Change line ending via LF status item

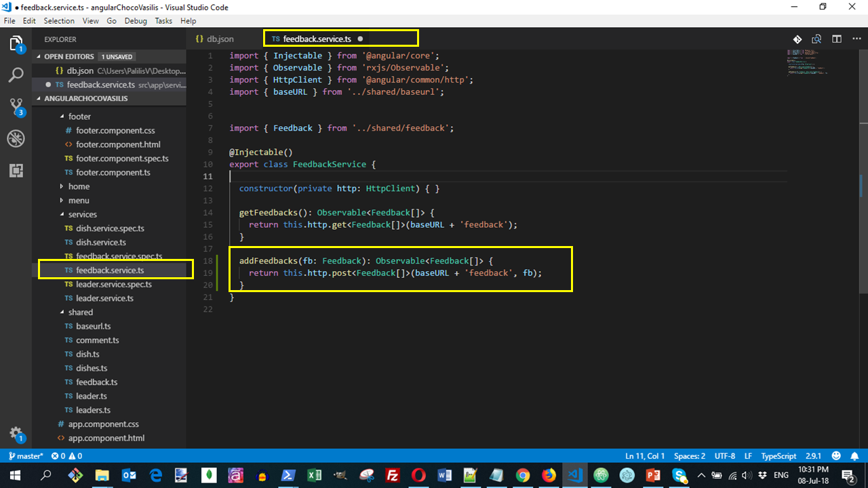[x=748, y=456]
